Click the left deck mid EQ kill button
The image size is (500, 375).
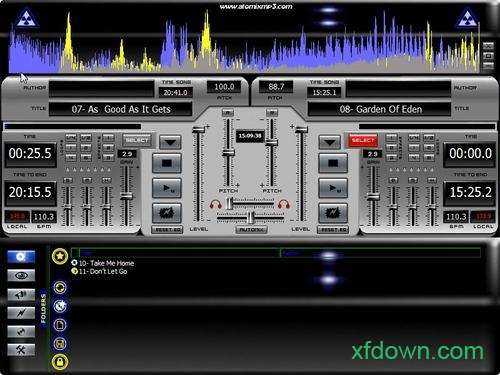click(x=87, y=180)
